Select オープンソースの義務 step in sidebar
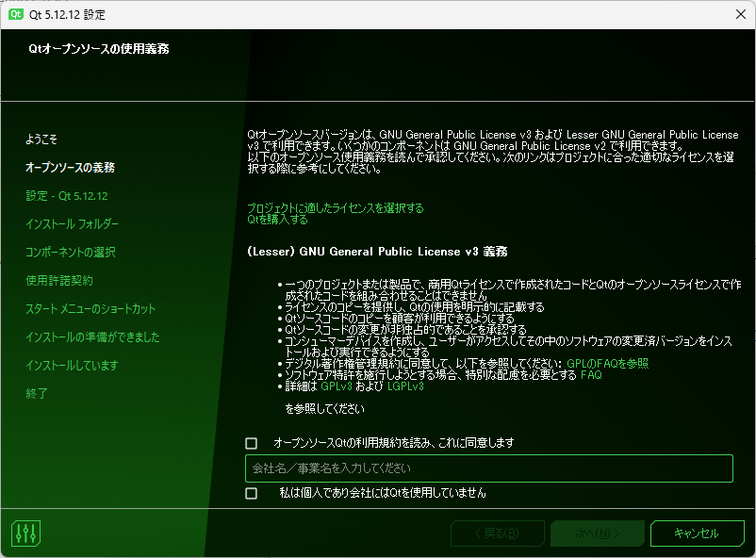Screen dimensions: 756x558 [x=71, y=168]
